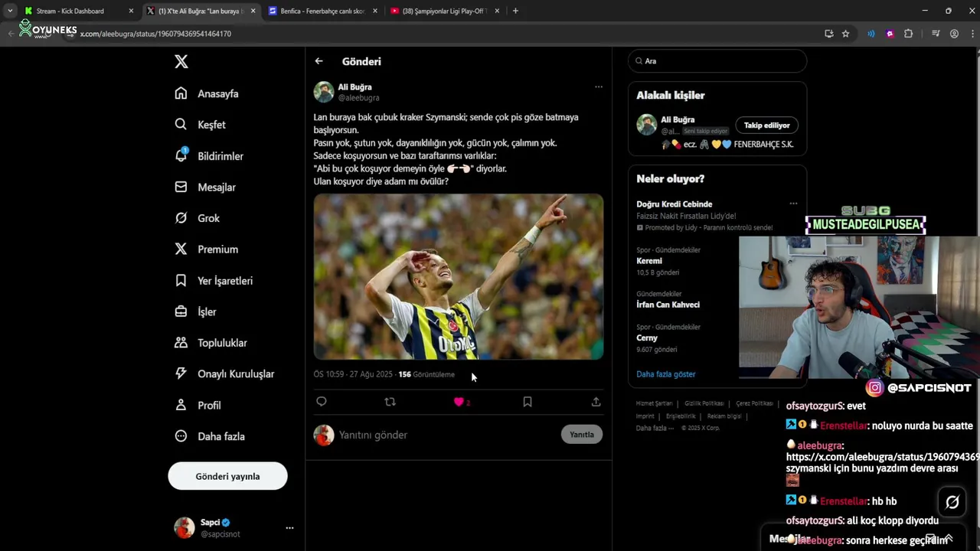Image resolution: width=980 pixels, height=551 pixels.
Task: Open Keşfet explore page
Action: tap(200, 125)
